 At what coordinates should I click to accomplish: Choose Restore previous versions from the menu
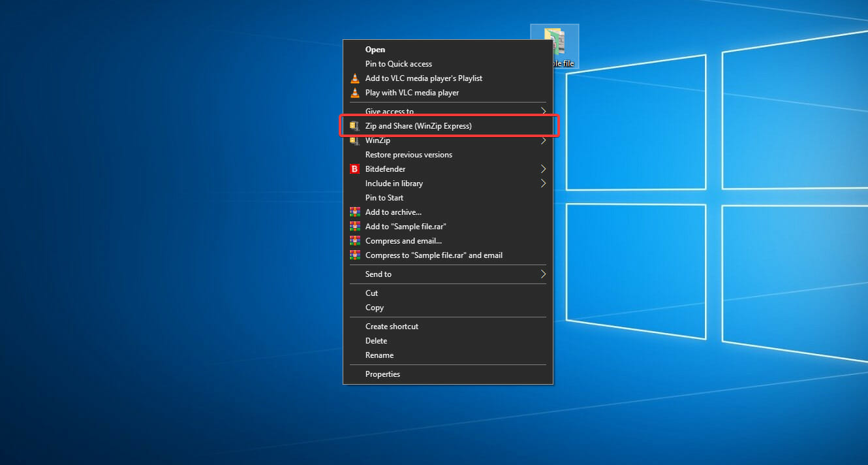point(409,154)
